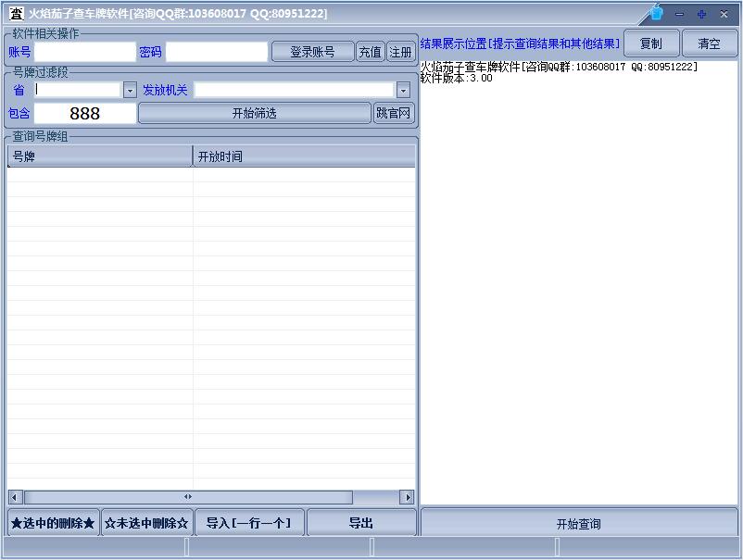This screenshot has height=560, width=743.
Task: Click the results line mentioning QQ:80951222
Action: click(560, 67)
